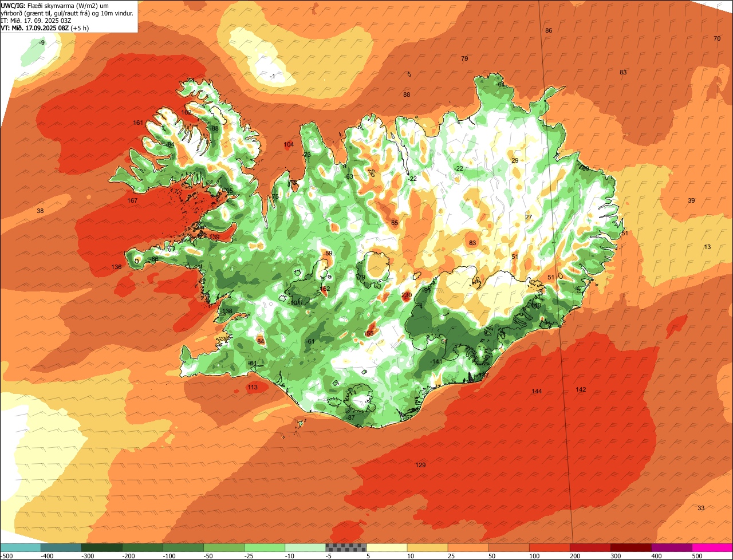Click the value 29 in northeast Iceland
This screenshot has height=560, width=733.
point(515,160)
